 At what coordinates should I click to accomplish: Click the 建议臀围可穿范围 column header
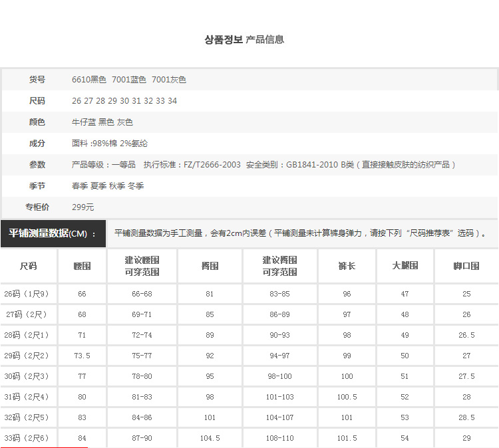coord(279,266)
